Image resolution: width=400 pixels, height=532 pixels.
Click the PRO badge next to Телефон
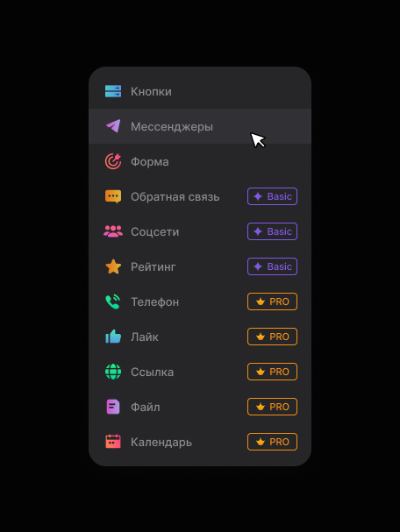[272, 301]
